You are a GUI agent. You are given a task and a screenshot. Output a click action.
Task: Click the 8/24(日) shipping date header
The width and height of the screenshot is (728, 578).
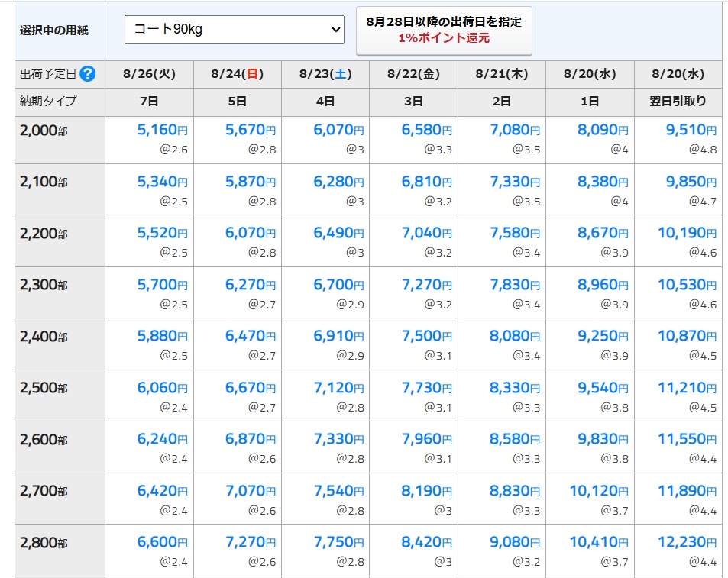pyautogui.click(x=237, y=74)
